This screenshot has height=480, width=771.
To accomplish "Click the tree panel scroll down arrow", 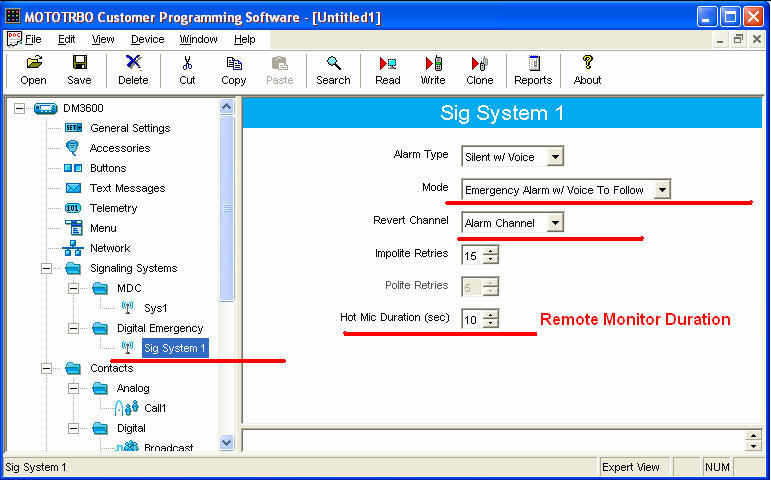I will (x=227, y=443).
